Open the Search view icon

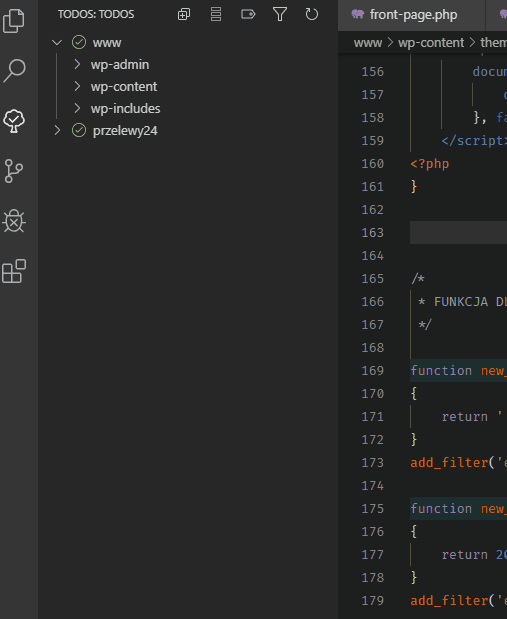click(14, 71)
